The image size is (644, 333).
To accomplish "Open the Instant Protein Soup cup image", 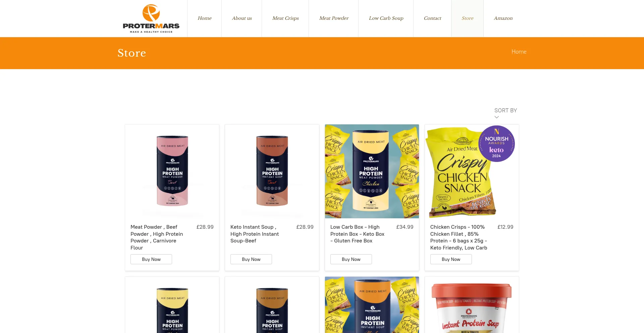I will [472, 305].
